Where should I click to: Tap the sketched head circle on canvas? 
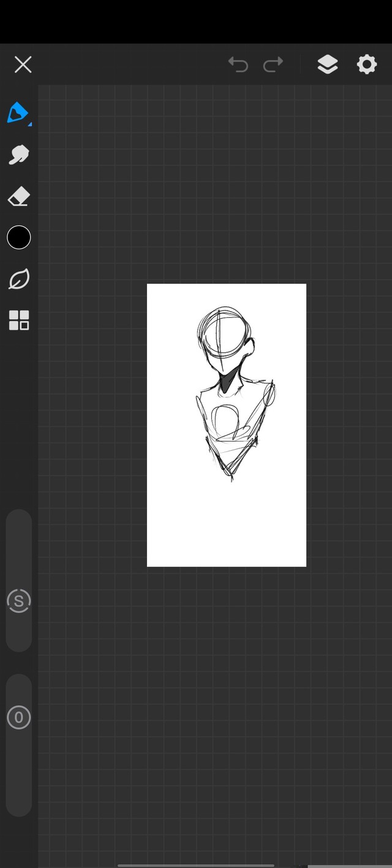click(224, 333)
